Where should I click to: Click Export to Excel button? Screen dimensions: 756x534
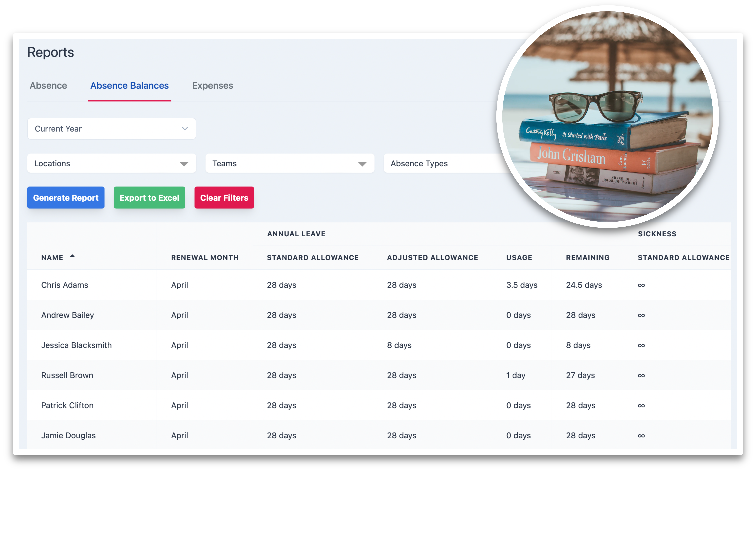coord(150,197)
